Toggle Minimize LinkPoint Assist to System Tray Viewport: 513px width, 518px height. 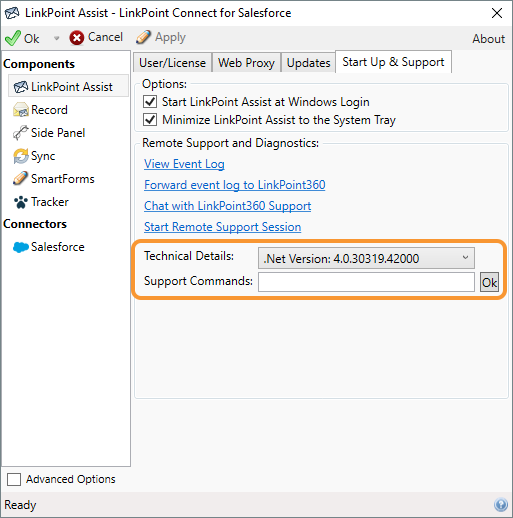150,120
